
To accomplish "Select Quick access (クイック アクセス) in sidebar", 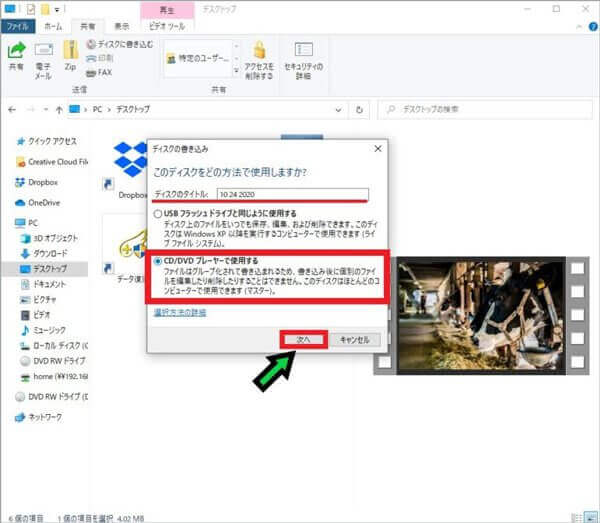I will [x=46, y=141].
